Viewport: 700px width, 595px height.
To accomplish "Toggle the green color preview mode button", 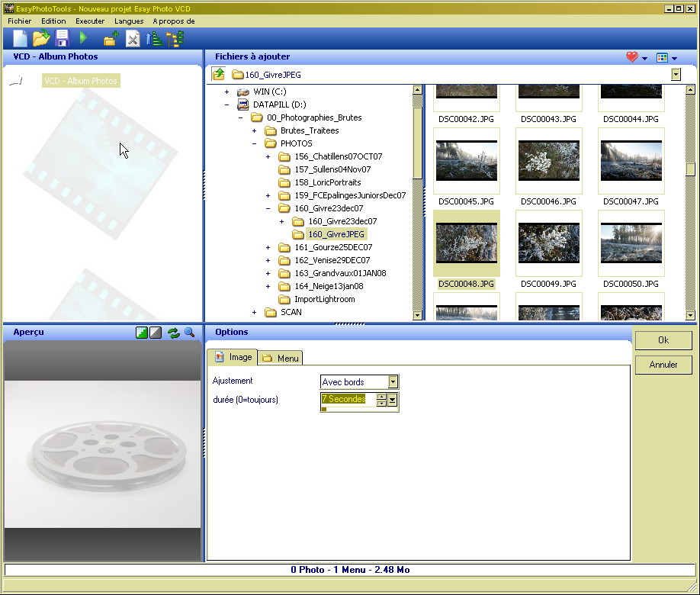I will click(x=141, y=333).
